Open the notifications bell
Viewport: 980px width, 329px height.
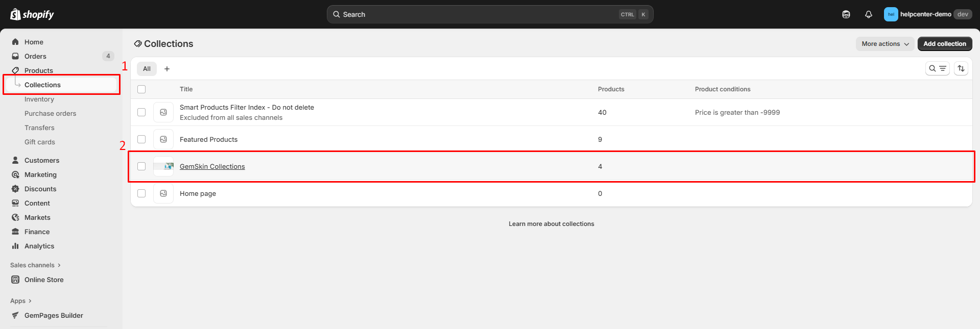[869, 14]
